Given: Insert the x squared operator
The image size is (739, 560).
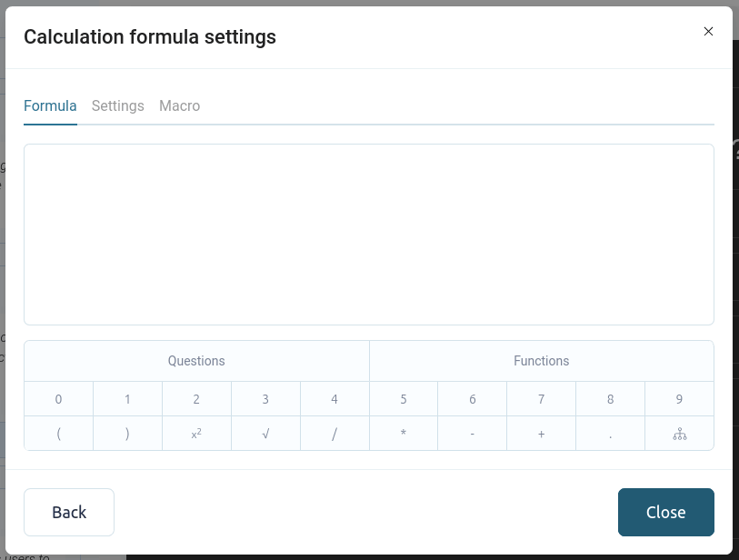Looking at the screenshot, I should (x=196, y=434).
